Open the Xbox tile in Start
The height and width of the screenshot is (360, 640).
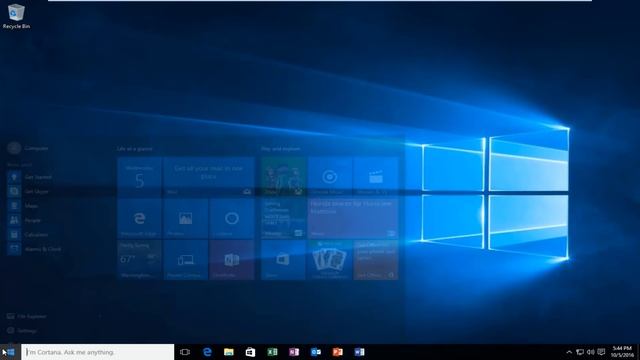pos(283,176)
